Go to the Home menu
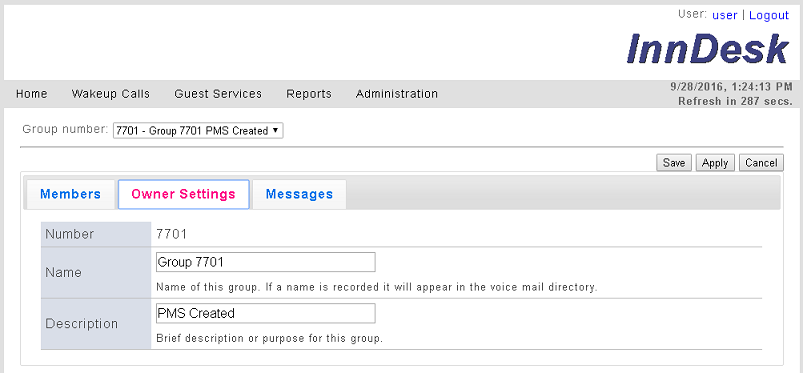This screenshot has width=803, height=373. tap(32, 94)
